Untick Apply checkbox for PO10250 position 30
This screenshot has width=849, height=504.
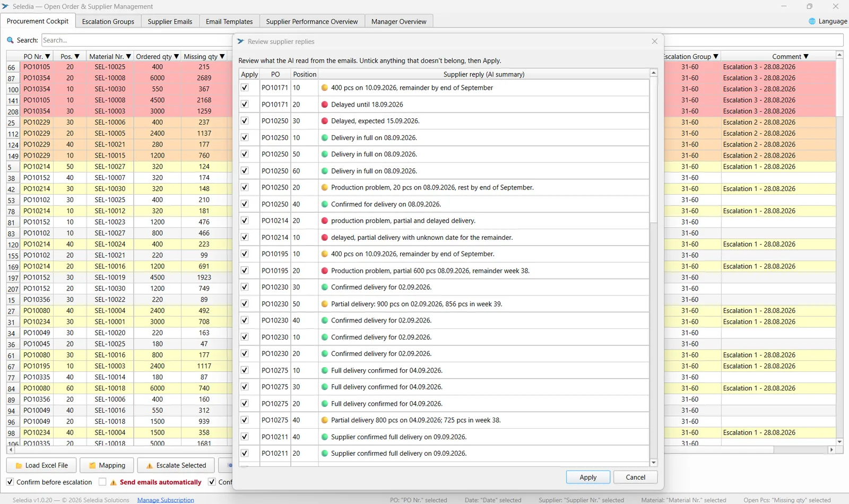(x=245, y=121)
